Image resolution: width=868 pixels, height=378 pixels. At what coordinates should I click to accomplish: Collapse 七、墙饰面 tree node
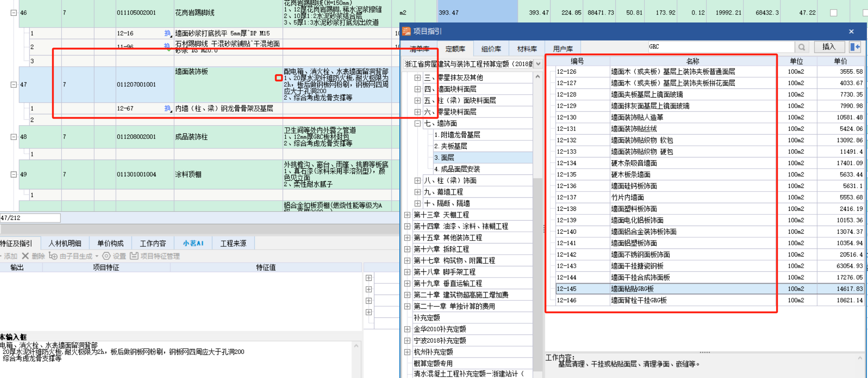418,123
